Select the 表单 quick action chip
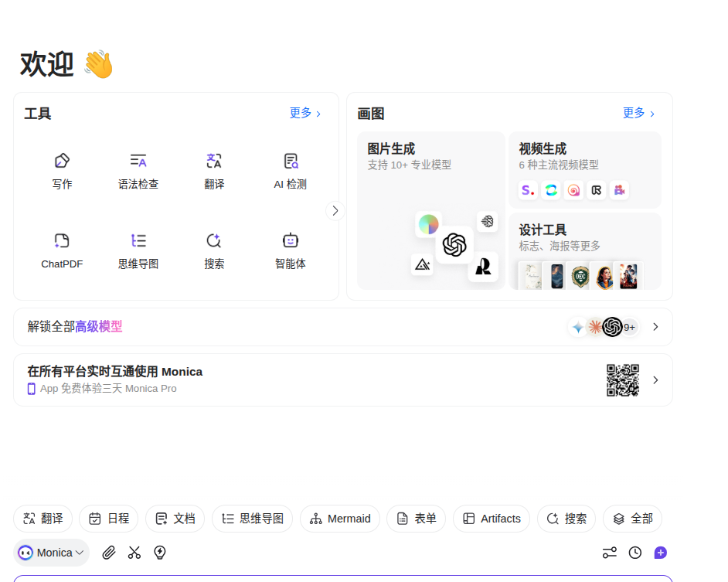 pyautogui.click(x=416, y=519)
